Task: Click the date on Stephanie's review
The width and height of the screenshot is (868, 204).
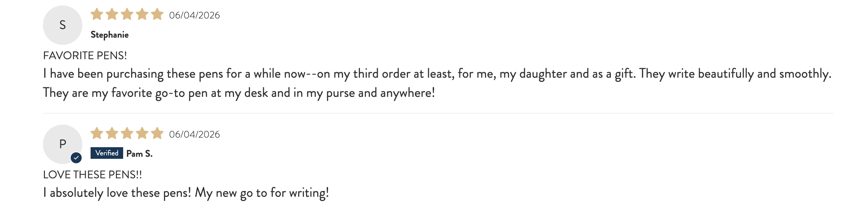Action: pyautogui.click(x=195, y=15)
